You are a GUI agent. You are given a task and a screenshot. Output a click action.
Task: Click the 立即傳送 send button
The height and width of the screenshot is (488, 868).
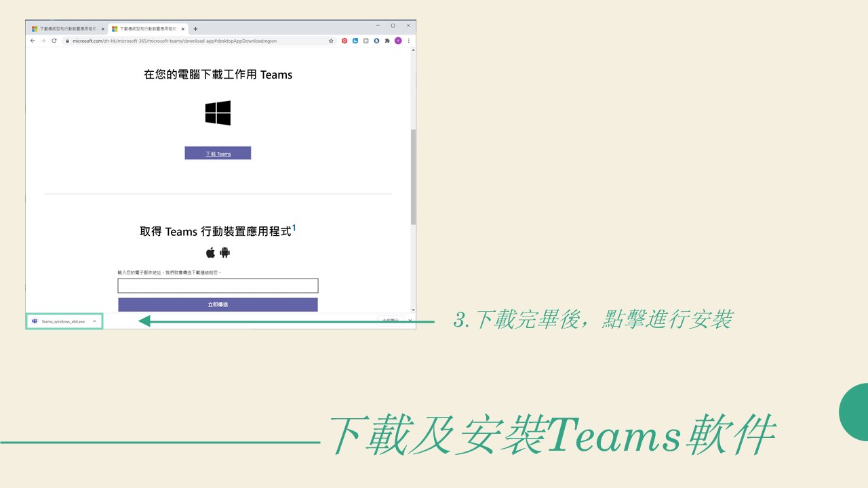pyautogui.click(x=218, y=305)
